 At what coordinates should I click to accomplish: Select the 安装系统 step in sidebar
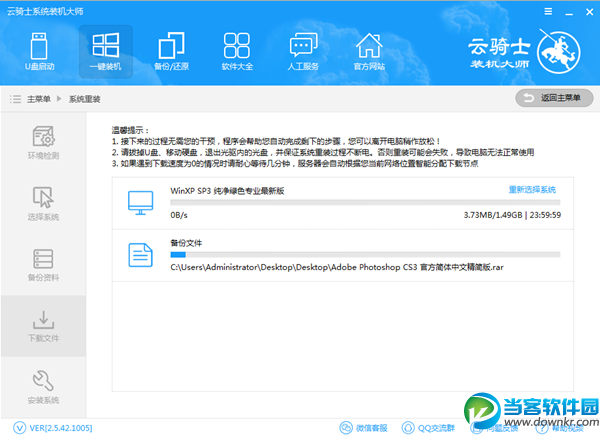click(43, 387)
